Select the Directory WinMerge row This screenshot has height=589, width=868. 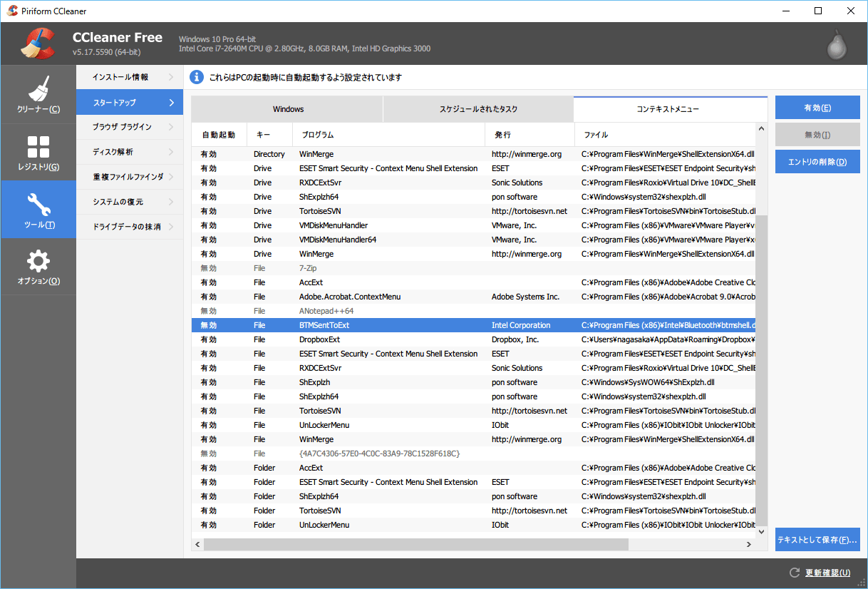pos(473,154)
